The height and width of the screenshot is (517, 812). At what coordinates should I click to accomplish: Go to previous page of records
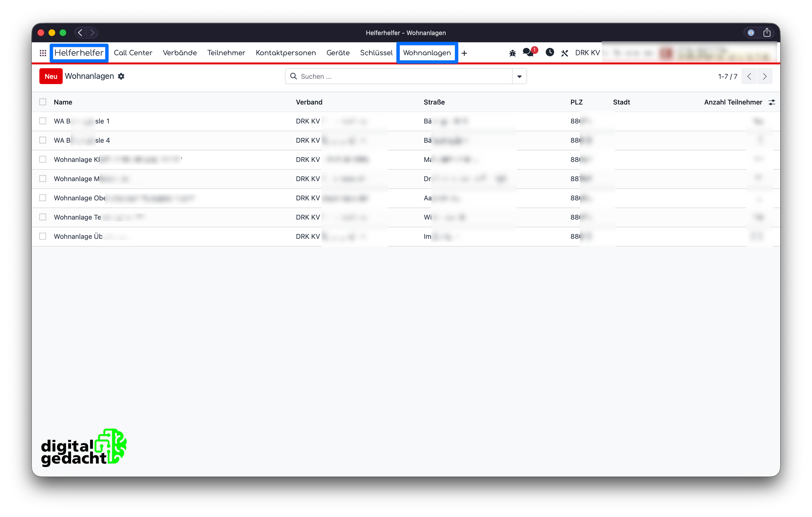point(749,76)
